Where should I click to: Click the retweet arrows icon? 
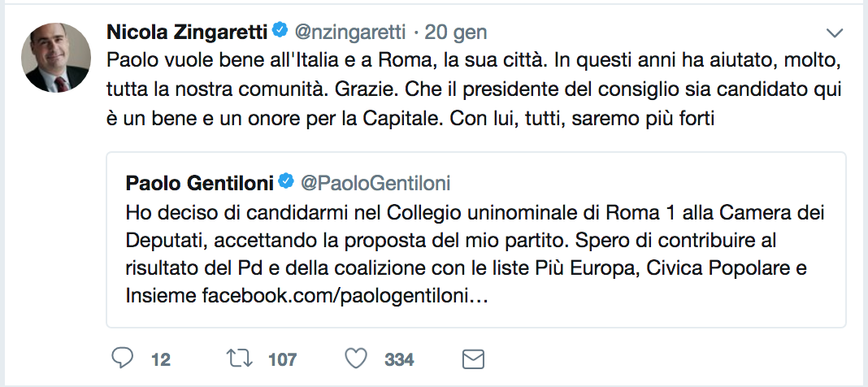coord(237,359)
